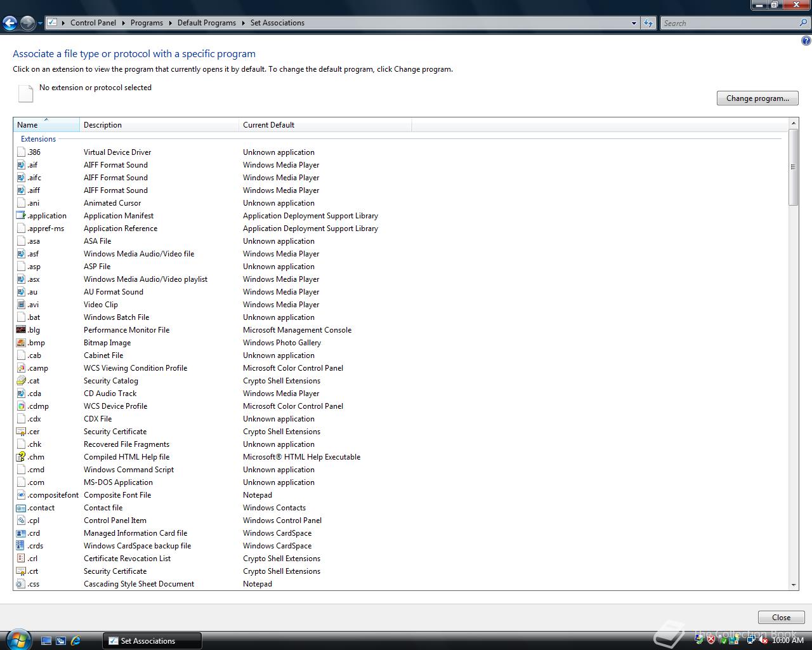Click the .cdmp device profile icon
The width and height of the screenshot is (812, 650).
[21, 406]
